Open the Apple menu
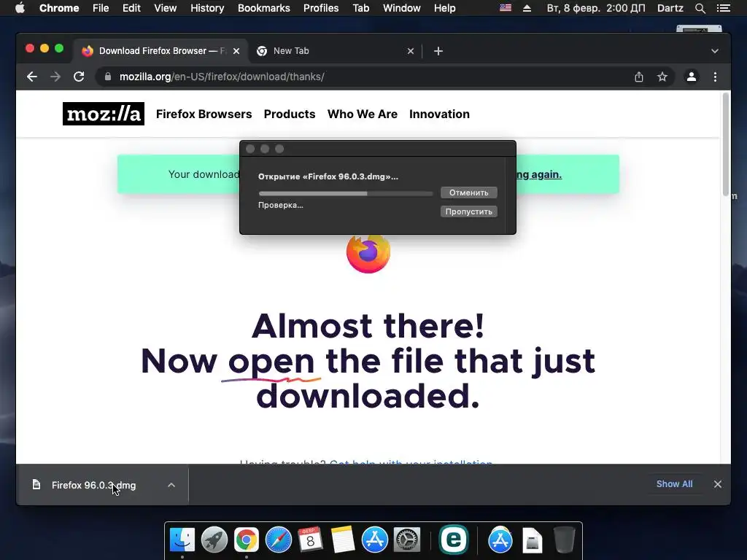 pyautogui.click(x=20, y=8)
